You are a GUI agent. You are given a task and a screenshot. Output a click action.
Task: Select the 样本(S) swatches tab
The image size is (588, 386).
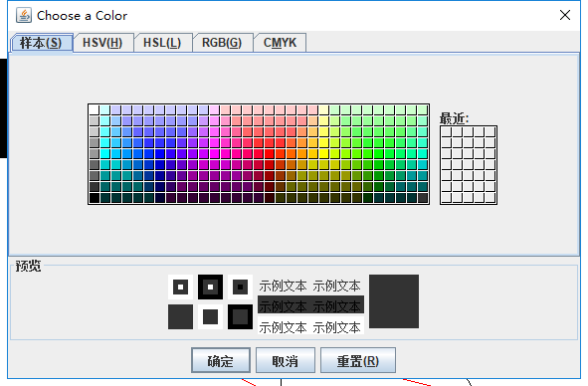click(42, 43)
